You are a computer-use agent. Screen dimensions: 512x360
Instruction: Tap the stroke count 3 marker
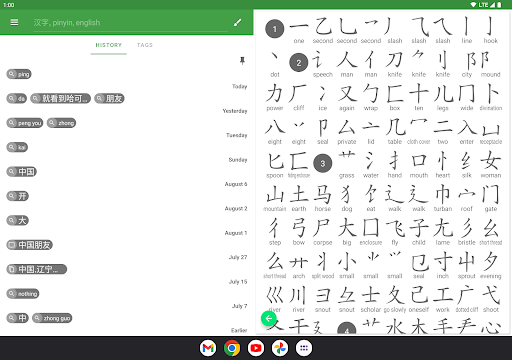point(323,163)
